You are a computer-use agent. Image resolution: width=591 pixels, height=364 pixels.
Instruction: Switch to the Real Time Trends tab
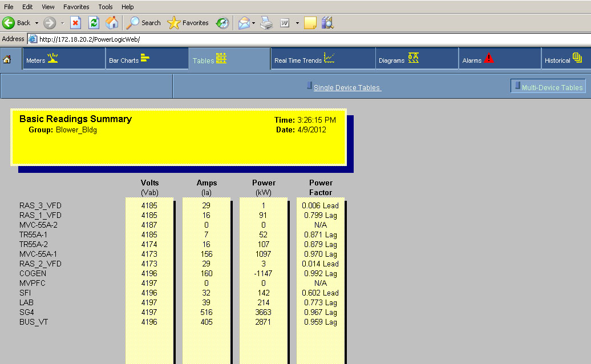coord(323,59)
